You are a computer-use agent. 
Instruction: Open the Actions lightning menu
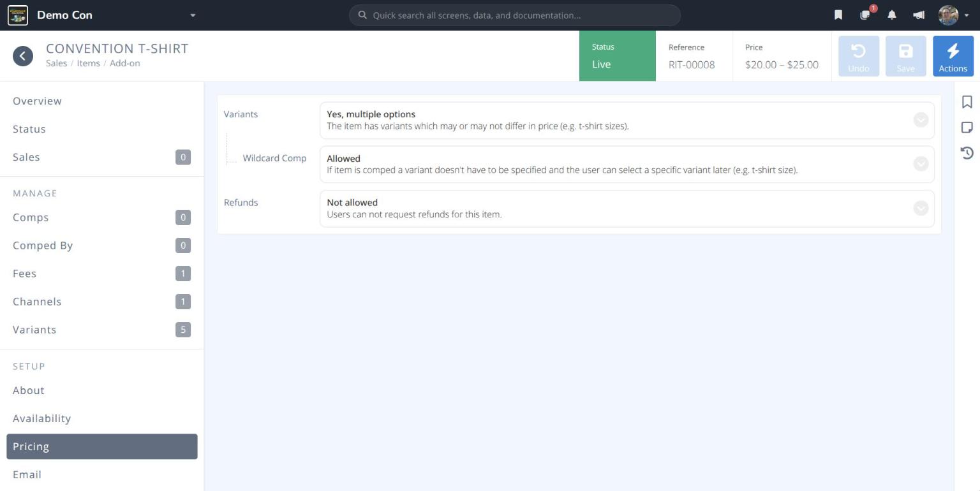point(953,56)
